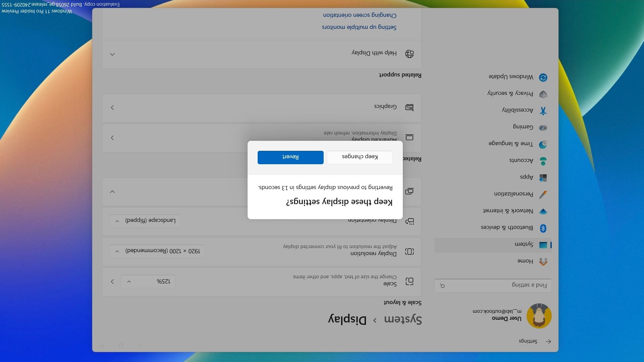Click the Personalization brush icon

543,194
